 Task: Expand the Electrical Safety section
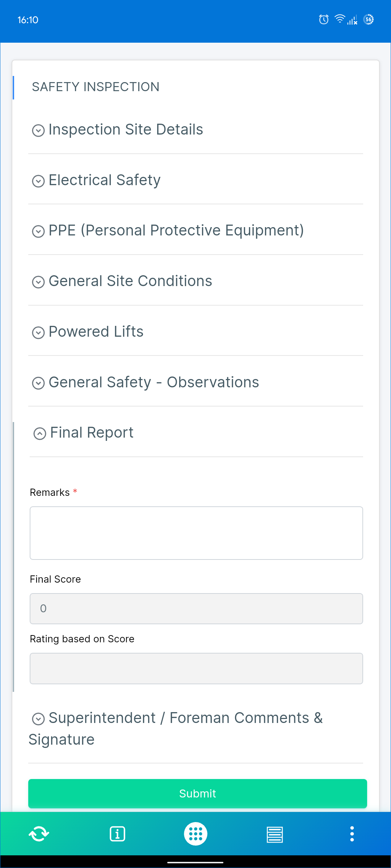click(x=104, y=180)
